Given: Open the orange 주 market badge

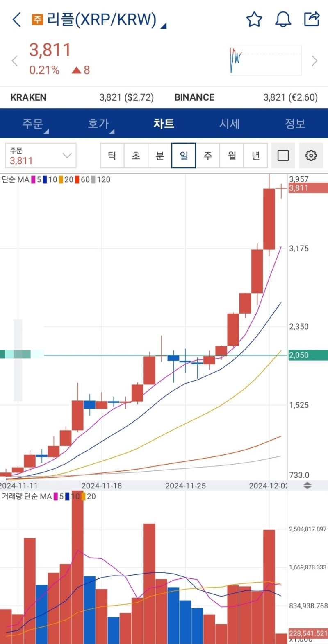Looking at the screenshot, I should 37,19.
